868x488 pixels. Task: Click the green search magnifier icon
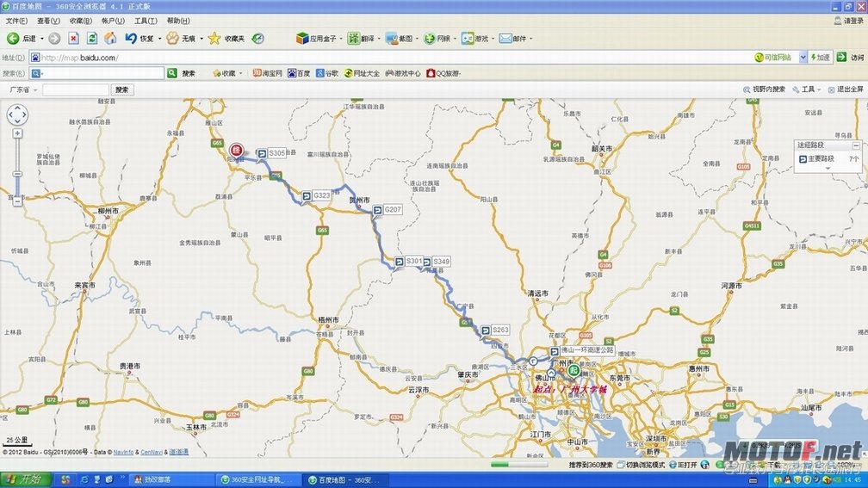pyautogui.click(x=172, y=73)
